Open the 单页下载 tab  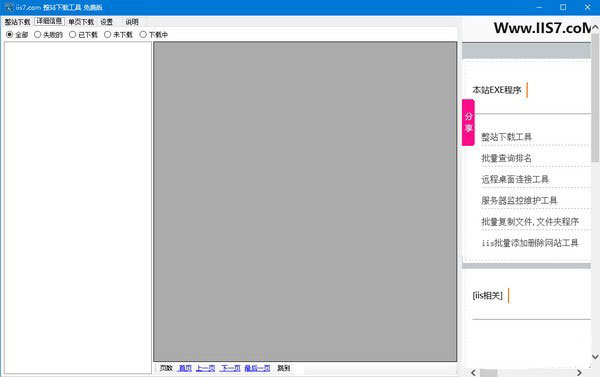click(x=81, y=22)
